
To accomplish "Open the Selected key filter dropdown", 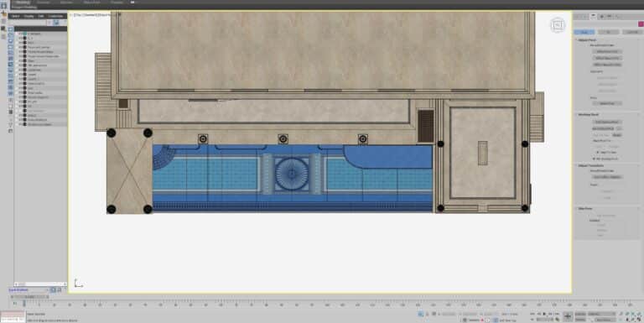I will coord(603,314).
